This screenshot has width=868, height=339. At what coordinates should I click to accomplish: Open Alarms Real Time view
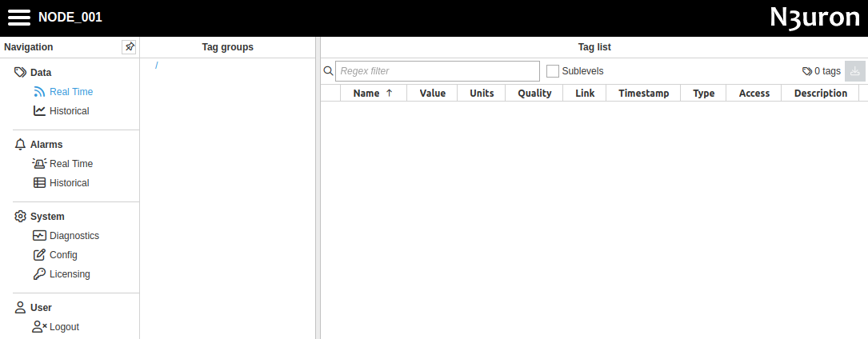point(70,164)
